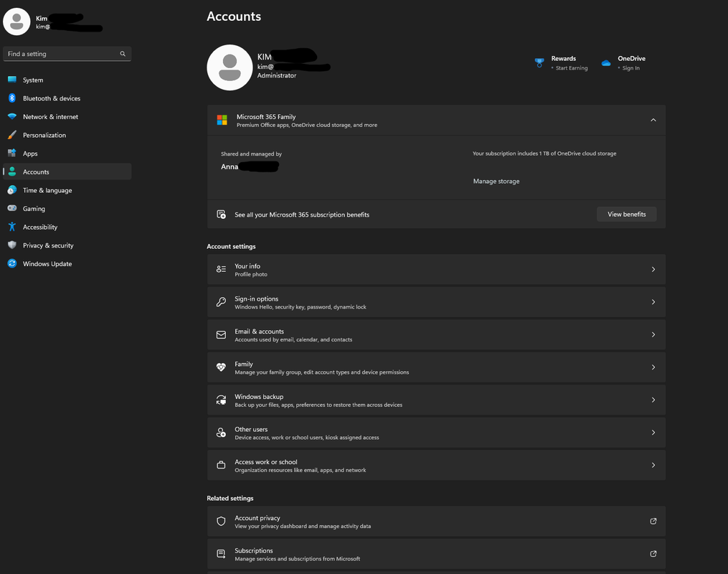Screen dimensions: 728x574
Task: Click the Other users add-person icon
Action: tap(221, 433)
